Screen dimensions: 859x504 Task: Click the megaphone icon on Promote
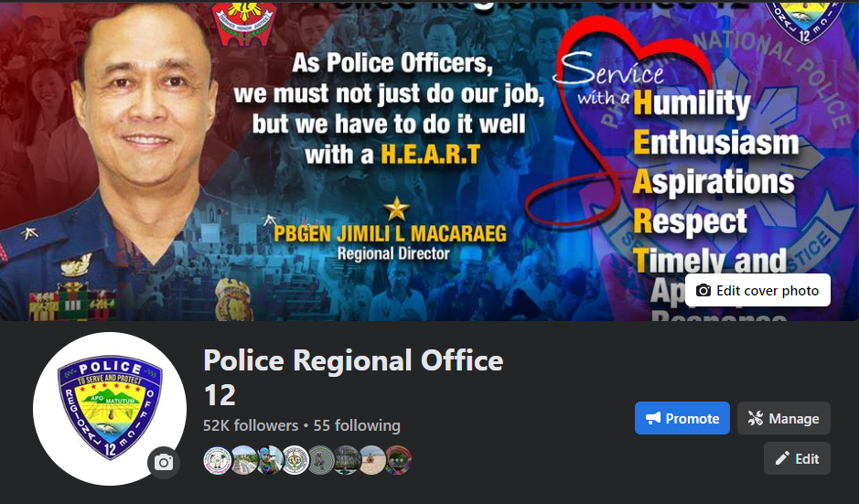[x=653, y=419]
